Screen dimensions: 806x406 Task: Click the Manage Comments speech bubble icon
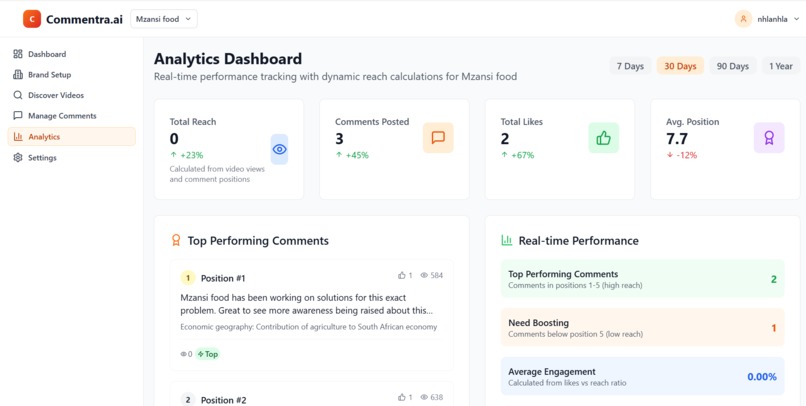tap(18, 116)
